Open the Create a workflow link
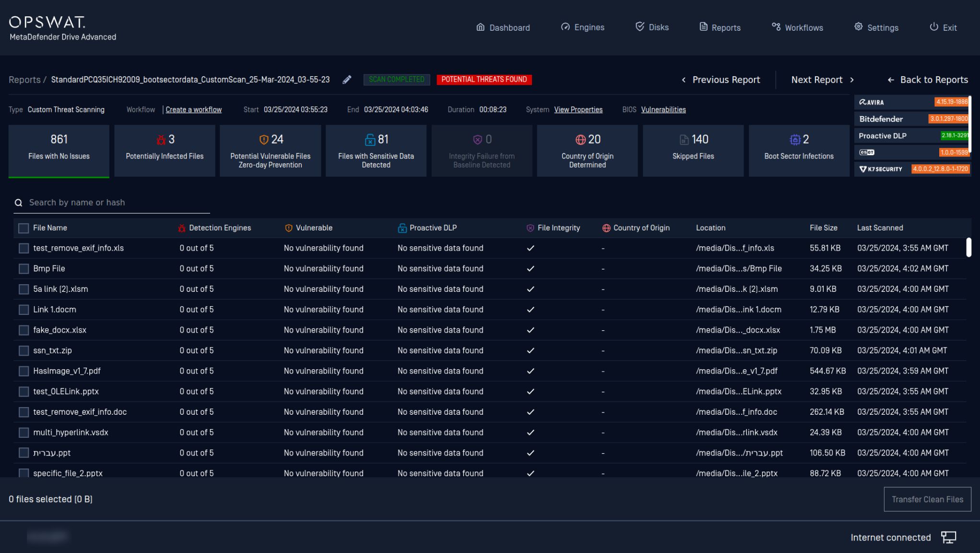This screenshot has width=980, height=553. tap(194, 109)
